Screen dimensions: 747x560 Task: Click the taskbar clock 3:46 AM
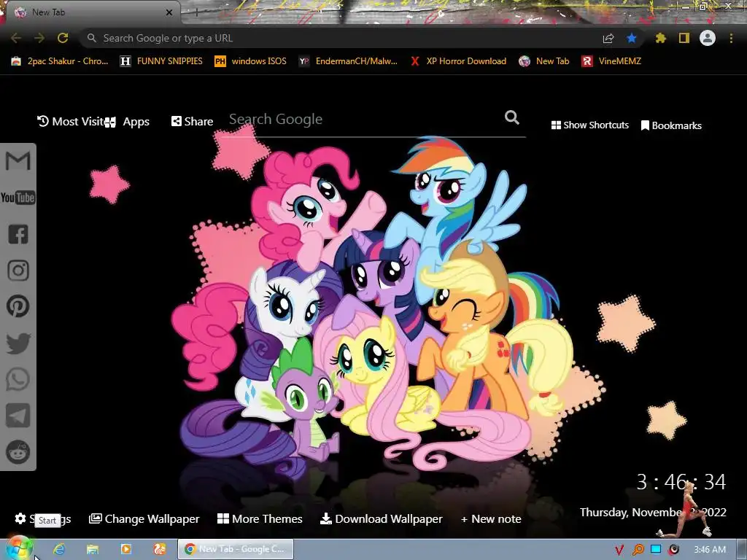coord(710,550)
